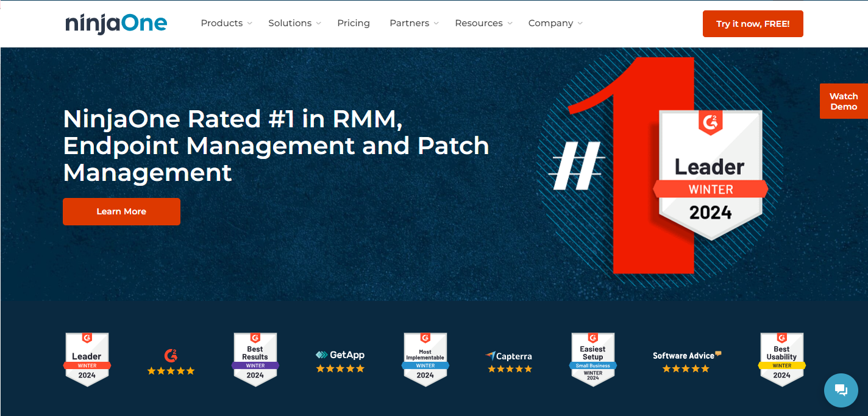The width and height of the screenshot is (868, 416).
Task: Open the Solutions navigation item
Action: (x=290, y=23)
